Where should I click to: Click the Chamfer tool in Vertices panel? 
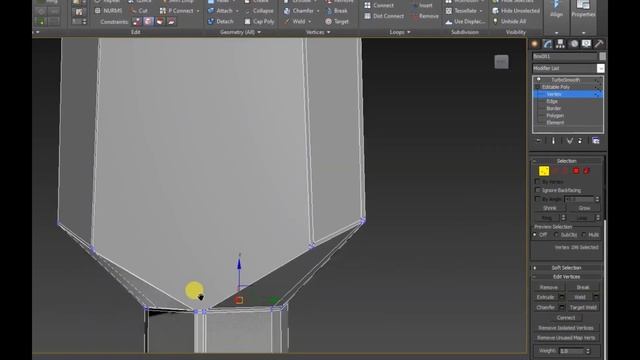(x=299, y=11)
